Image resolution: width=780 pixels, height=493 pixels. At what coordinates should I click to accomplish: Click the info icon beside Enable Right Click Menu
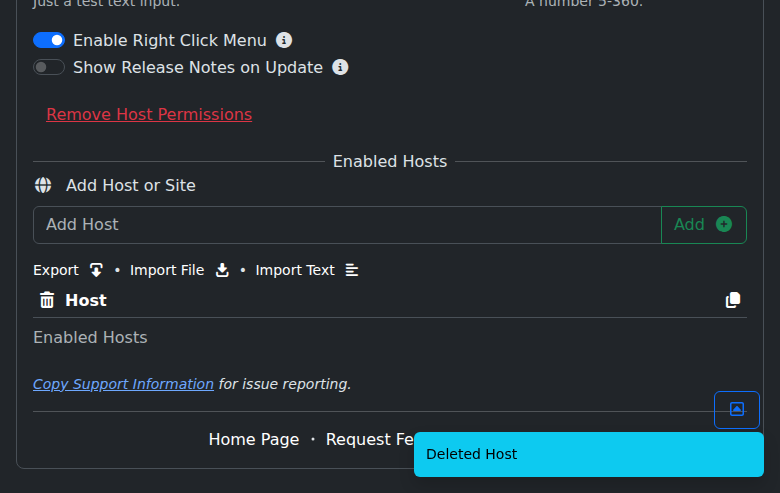click(x=284, y=41)
